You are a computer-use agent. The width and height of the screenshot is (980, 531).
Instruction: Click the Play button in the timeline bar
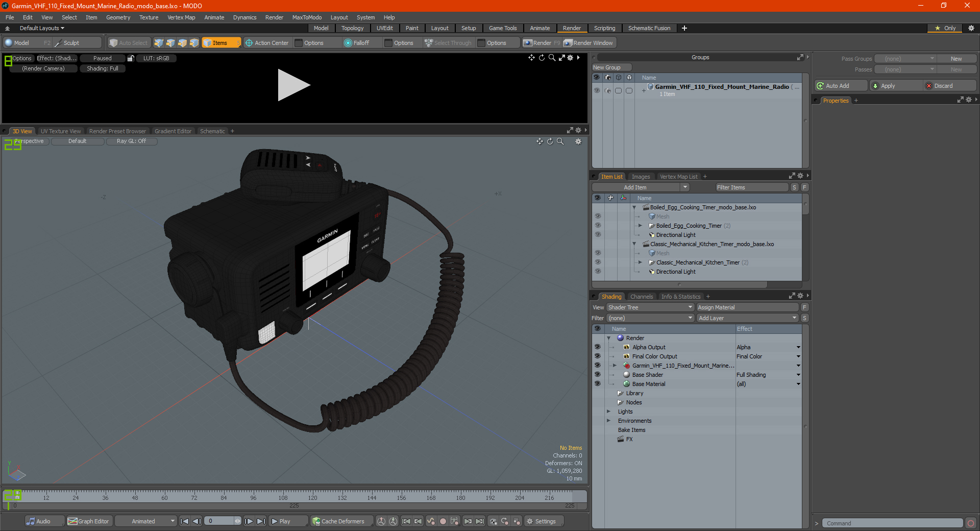tap(288, 521)
